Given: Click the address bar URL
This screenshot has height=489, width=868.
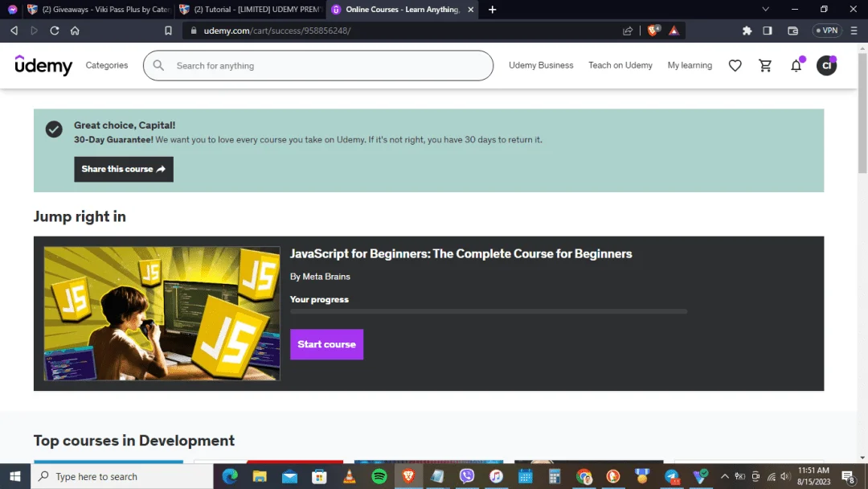Looking at the screenshot, I should pos(276,31).
